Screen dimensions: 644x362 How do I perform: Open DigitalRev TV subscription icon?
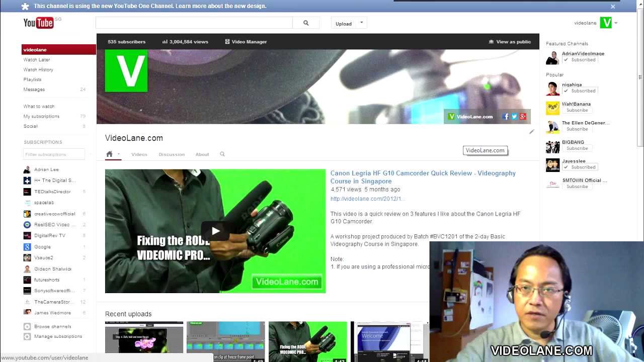[27, 236]
